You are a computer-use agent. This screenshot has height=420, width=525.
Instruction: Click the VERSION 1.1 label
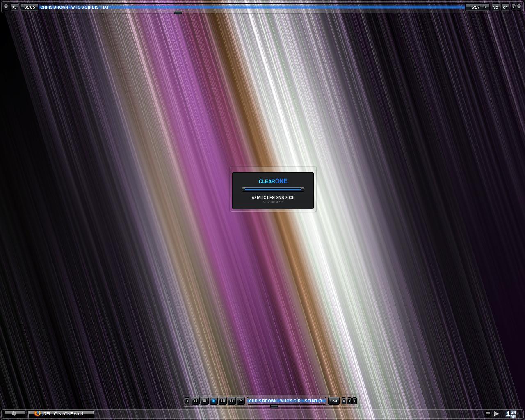[273, 202]
